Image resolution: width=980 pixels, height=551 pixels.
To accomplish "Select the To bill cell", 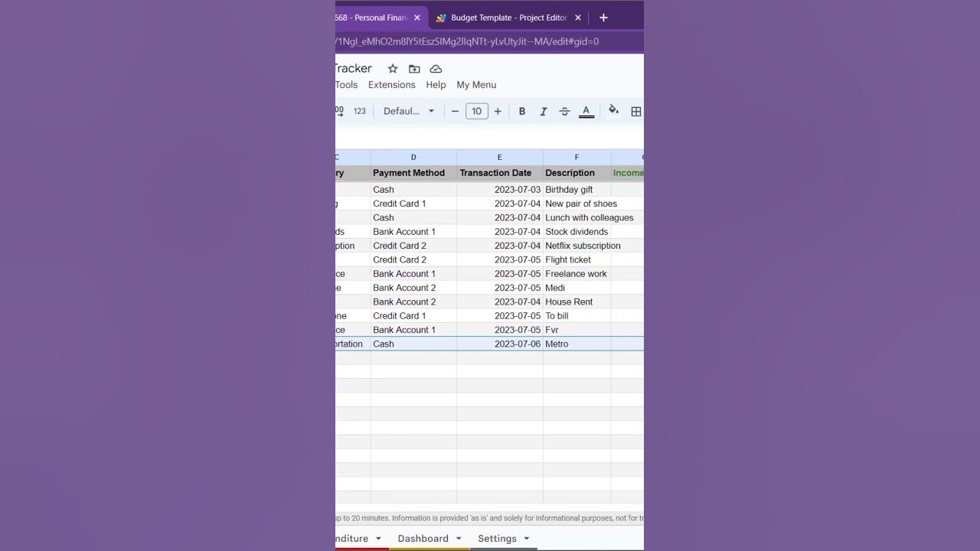I will 577,315.
